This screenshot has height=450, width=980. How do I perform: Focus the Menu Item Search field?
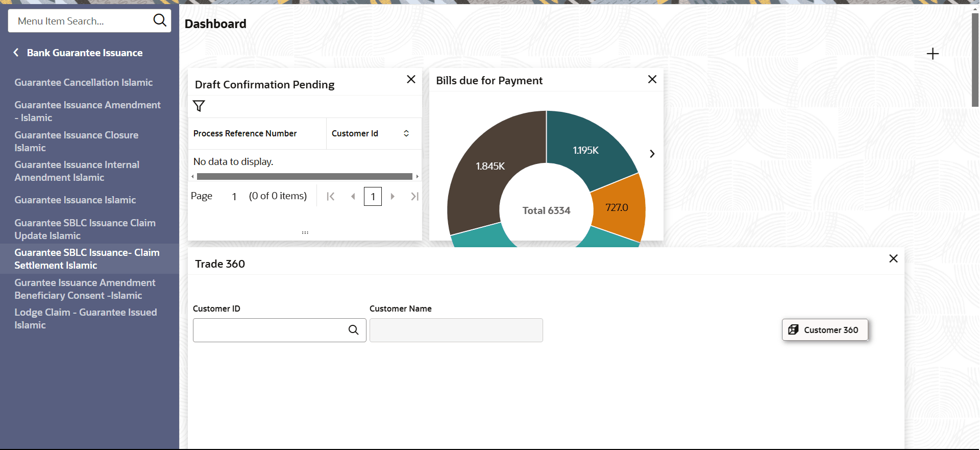point(82,21)
